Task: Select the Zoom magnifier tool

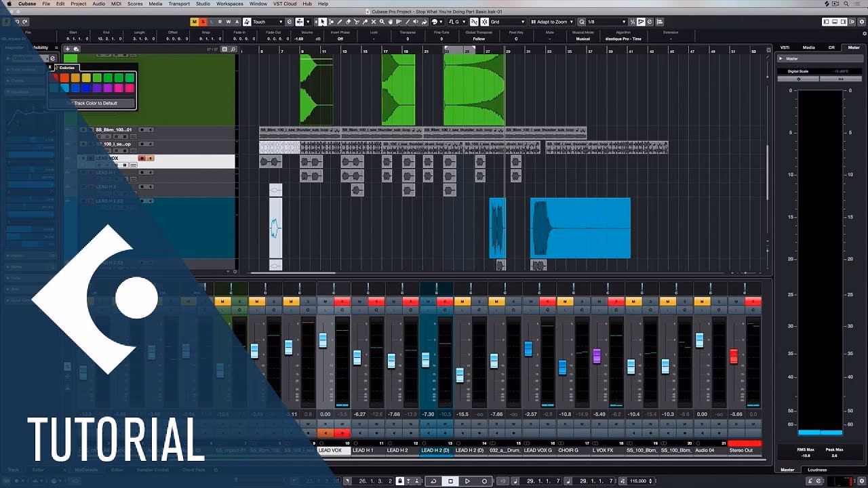Action: pyautogui.click(x=382, y=22)
